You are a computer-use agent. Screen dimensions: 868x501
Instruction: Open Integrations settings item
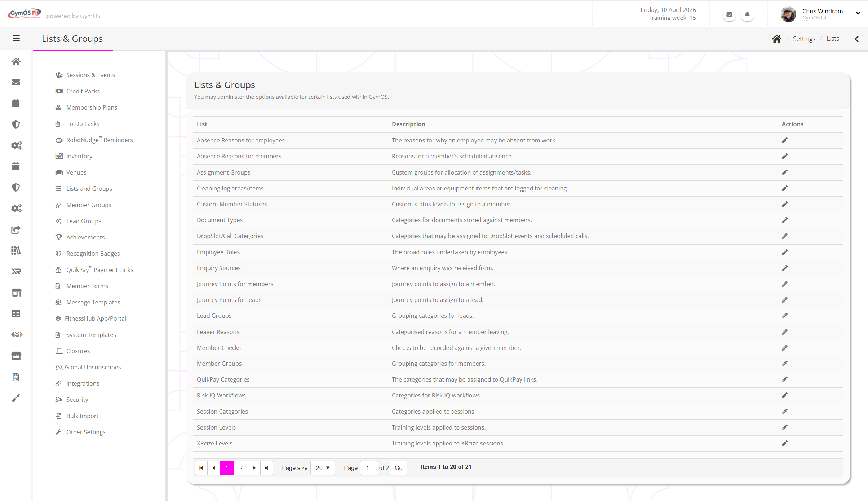point(83,383)
